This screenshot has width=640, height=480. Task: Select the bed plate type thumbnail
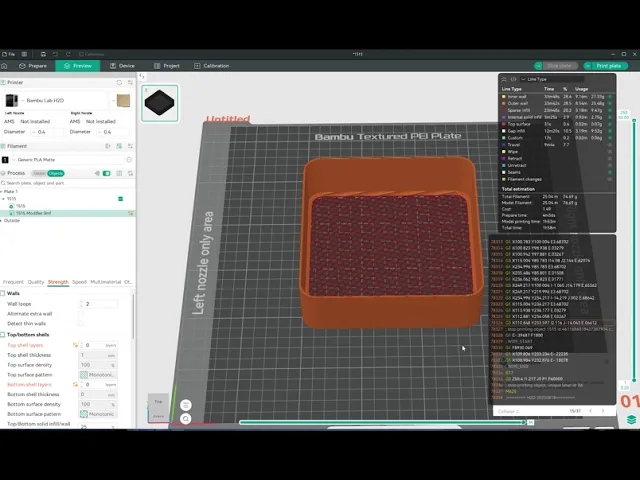(123, 100)
